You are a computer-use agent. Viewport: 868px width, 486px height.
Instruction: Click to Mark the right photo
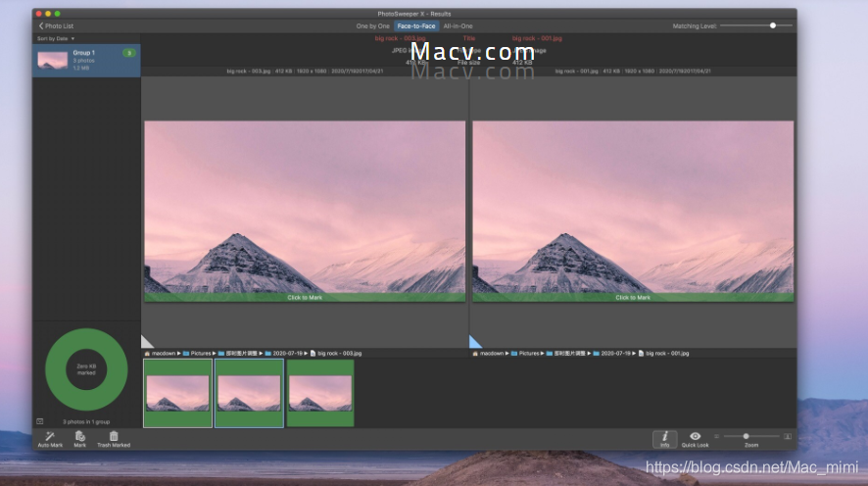tap(633, 298)
